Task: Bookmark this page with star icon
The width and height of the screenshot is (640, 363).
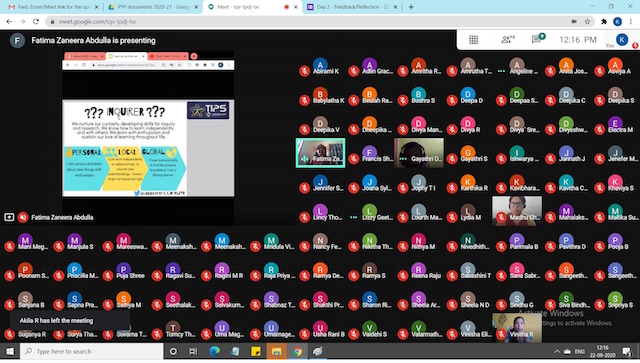Action: pyautogui.click(x=587, y=22)
